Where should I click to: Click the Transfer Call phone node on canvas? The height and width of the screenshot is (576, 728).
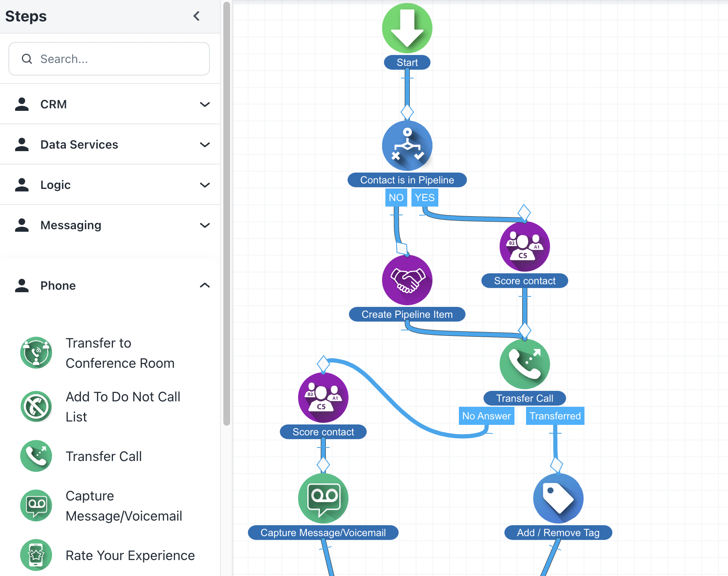[524, 364]
